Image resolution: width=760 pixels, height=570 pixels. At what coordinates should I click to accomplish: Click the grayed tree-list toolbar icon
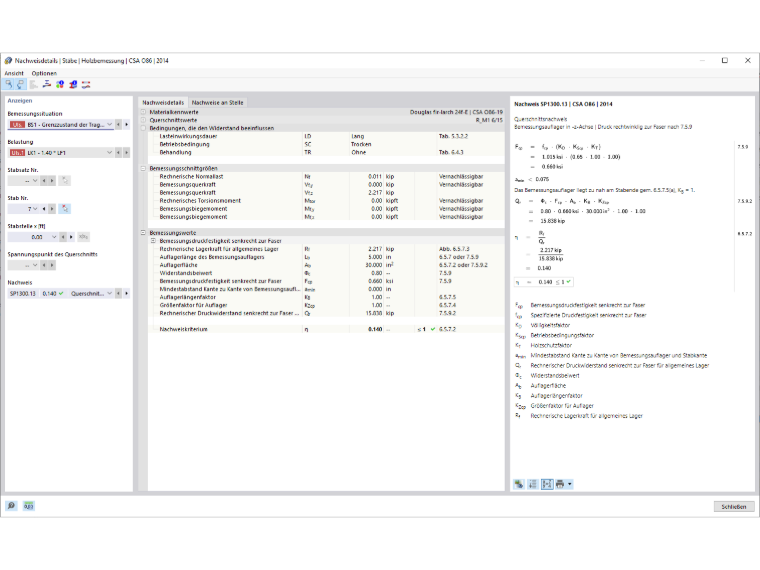coord(33,84)
